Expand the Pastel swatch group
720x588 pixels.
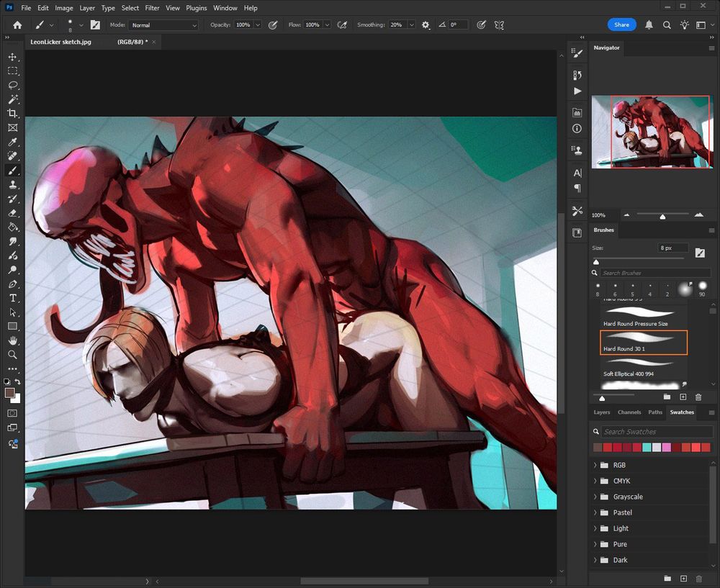coord(595,512)
